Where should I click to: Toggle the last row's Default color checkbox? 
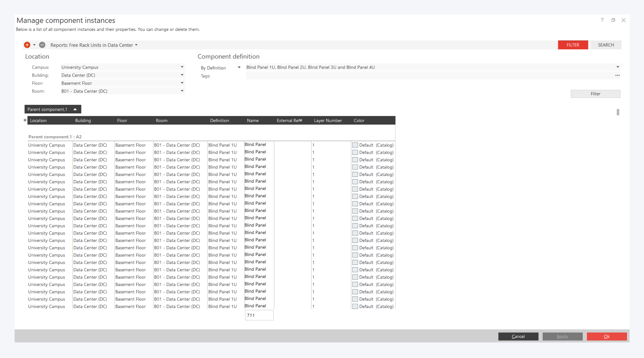click(355, 306)
